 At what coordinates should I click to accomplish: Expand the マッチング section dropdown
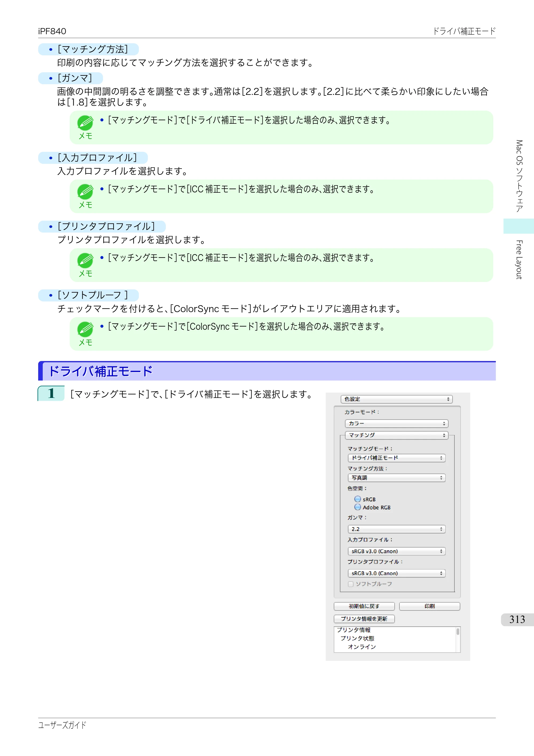coord(396,435)
